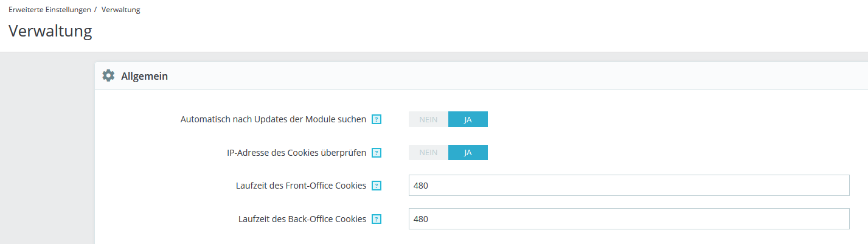Click help icon beside IP-Adresse des Cookies
This screenshot has width=868, height=244.
tap(377, 153)
